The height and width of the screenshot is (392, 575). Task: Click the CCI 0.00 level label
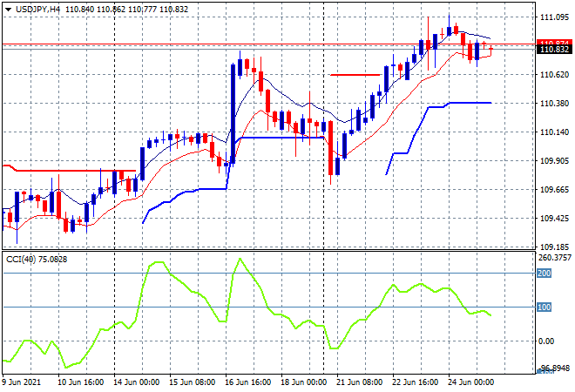[546, 341]
